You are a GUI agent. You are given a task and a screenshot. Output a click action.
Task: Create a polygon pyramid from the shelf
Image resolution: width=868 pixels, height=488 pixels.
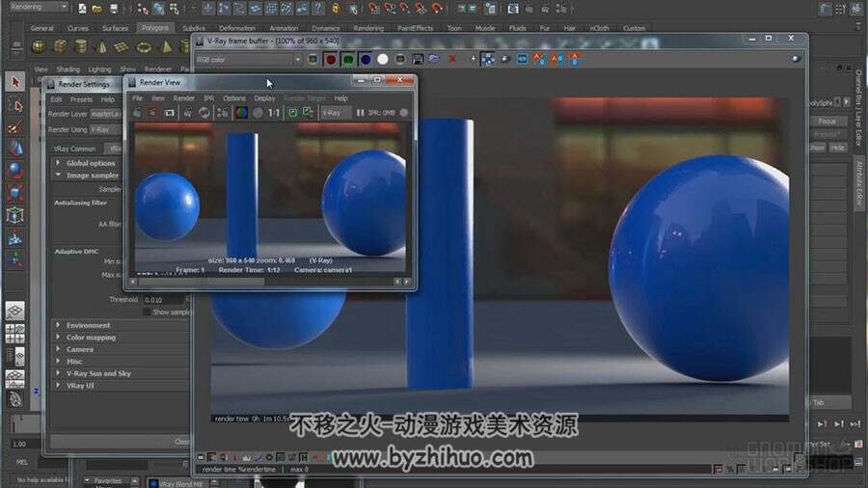tap(166, 47)
